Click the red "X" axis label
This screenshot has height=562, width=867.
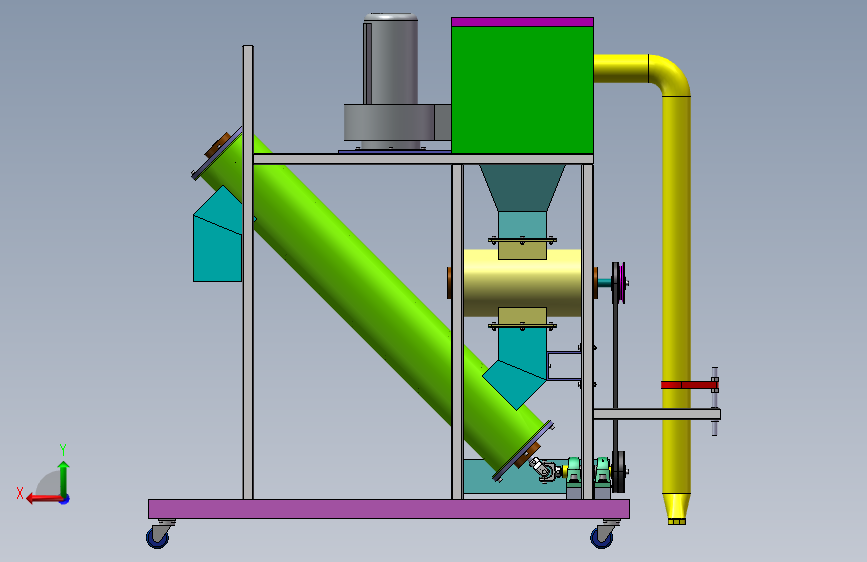tap(20, 493)
